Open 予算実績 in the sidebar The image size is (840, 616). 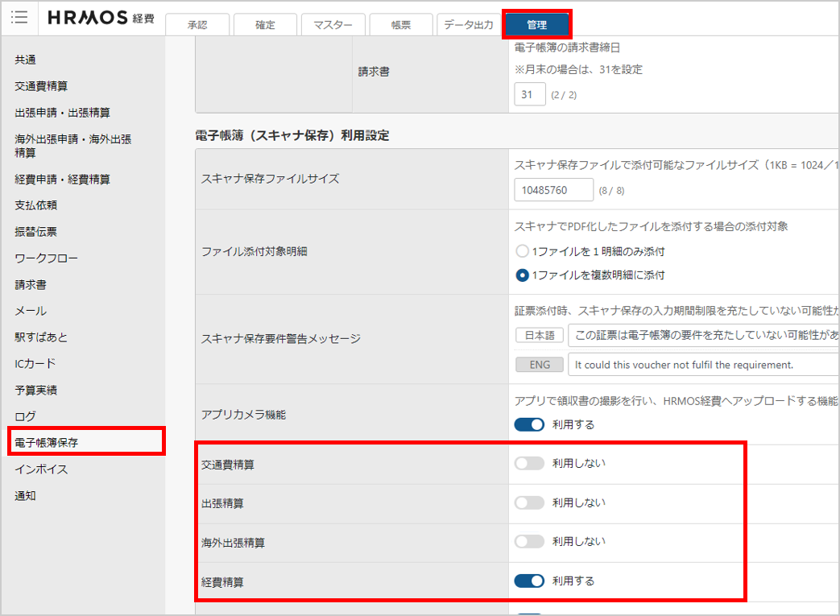click(36, 390)
